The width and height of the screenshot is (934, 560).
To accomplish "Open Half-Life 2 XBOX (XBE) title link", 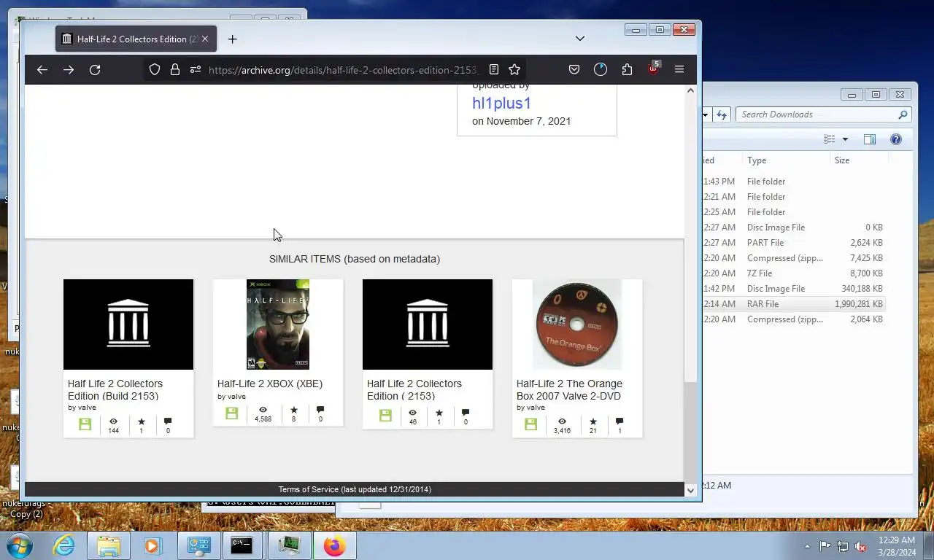I will [270, 384].
